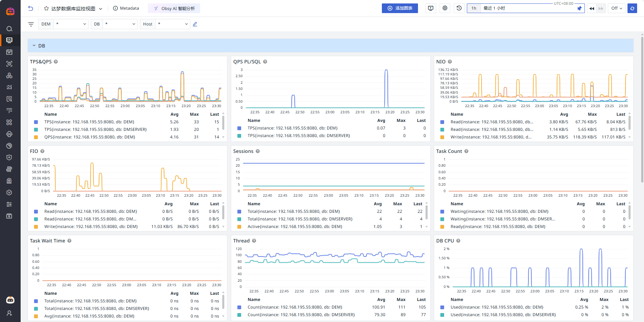Open dashboard title dropdown chevron
This screenshot has height=322, width=644.
(100, 9)
